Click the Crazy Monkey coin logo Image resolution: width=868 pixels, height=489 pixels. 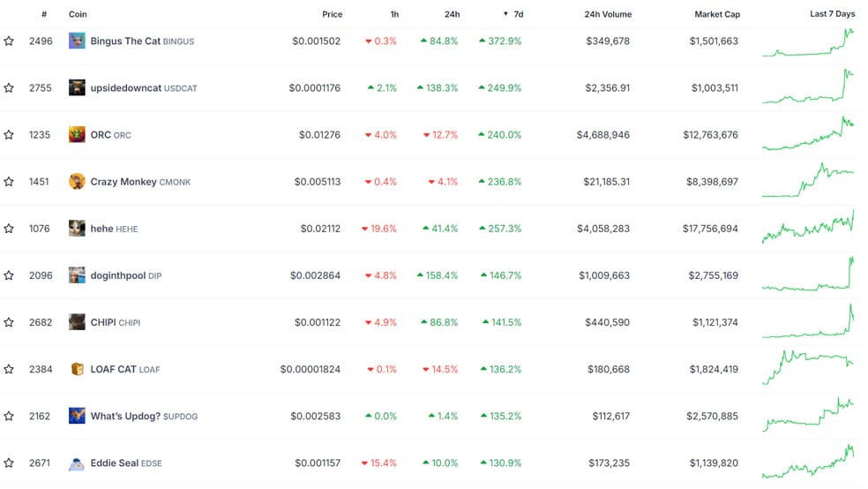77,182
